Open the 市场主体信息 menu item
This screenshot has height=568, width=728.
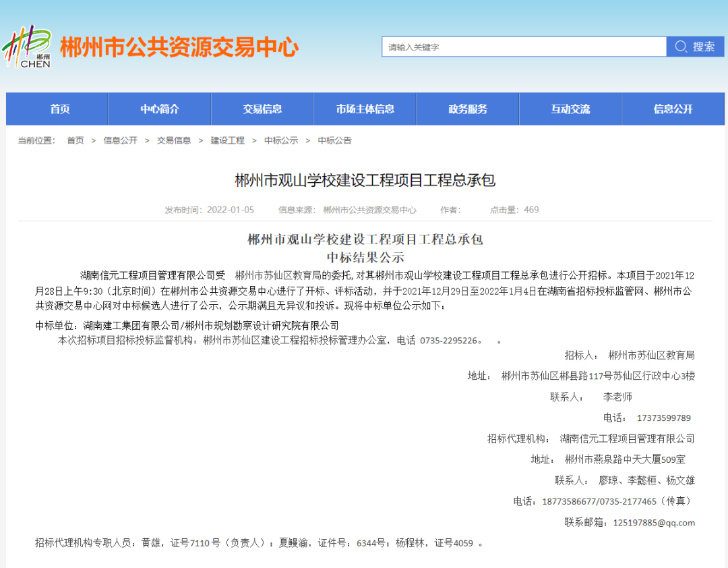click(365, 109)
